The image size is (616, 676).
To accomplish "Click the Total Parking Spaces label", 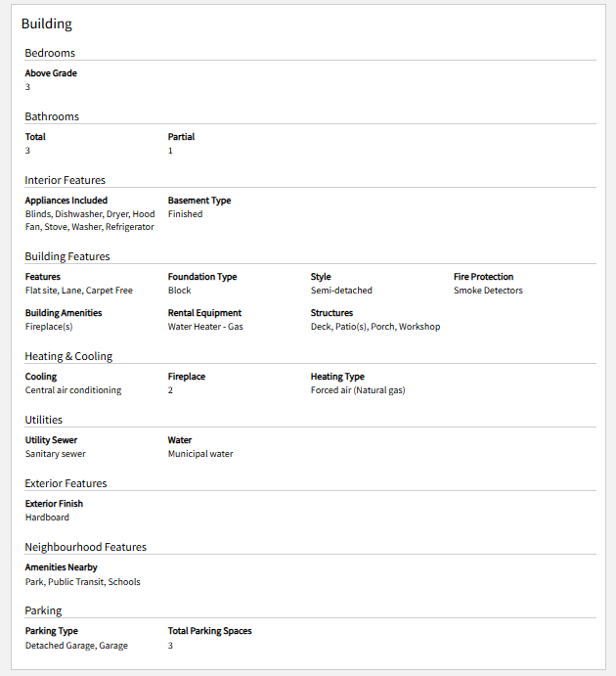I will [210, 631].
